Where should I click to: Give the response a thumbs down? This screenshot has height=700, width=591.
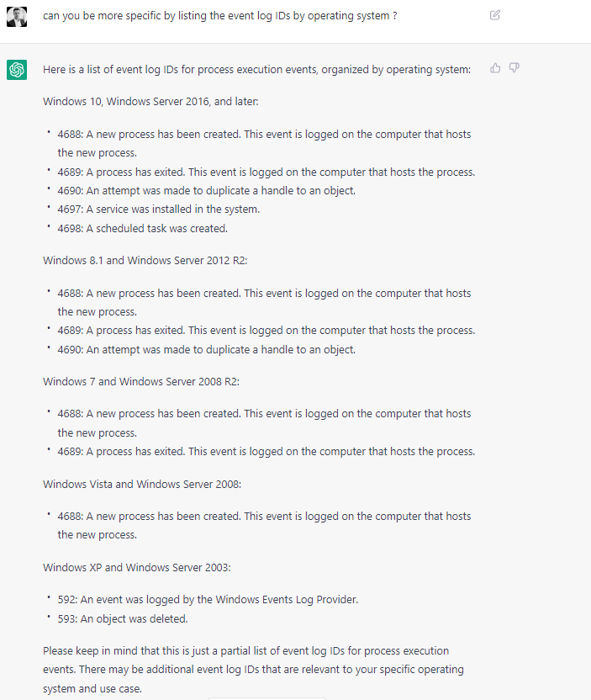pos(514,67)
